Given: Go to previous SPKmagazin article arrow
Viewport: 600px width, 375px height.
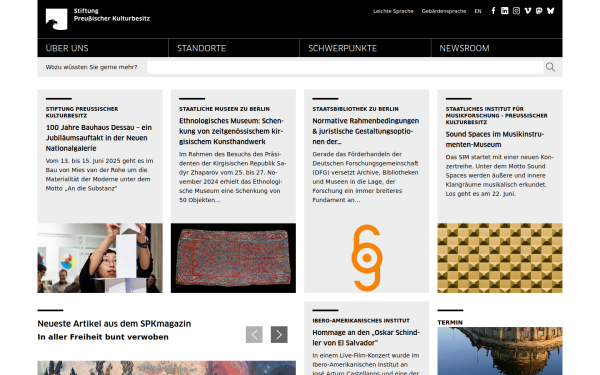Looking at the screenshot, I should (x=254, y=334).
